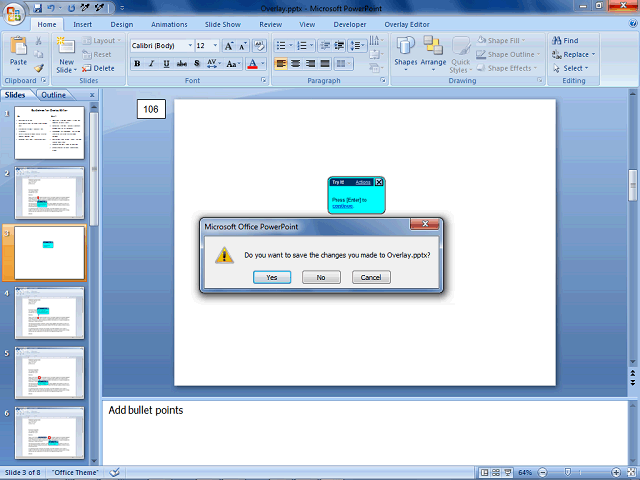The image size is (640, 480).
Task: Open the Arrange options
Action: 433,53
